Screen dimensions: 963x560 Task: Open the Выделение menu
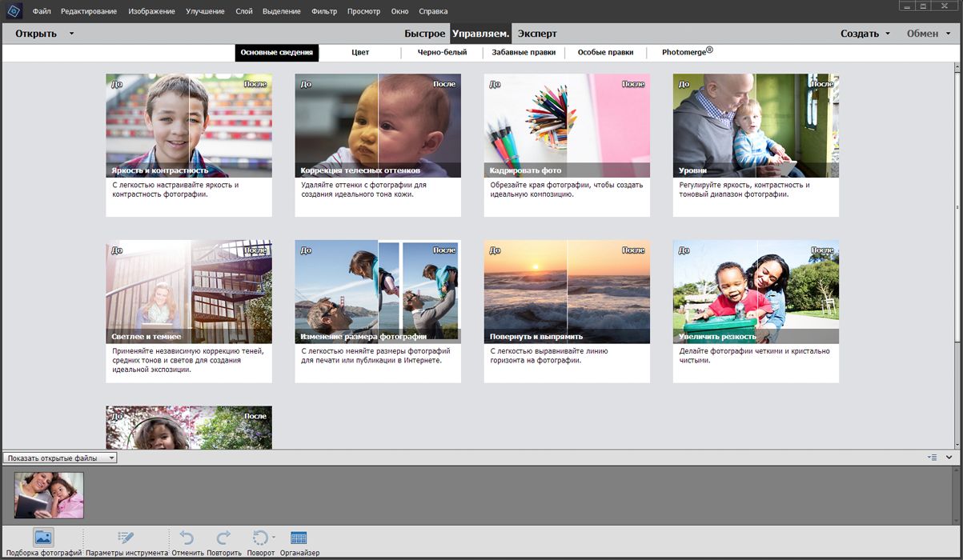[282, 11]
